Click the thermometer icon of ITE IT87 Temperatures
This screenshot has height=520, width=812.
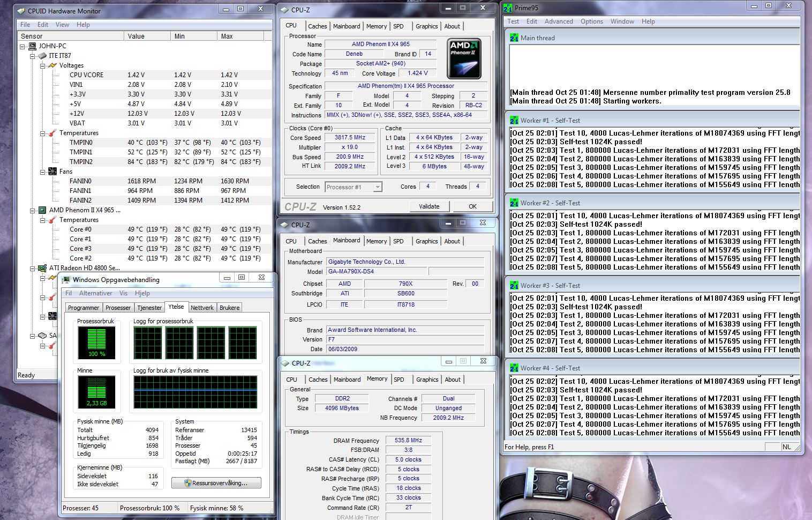click(52, 133)
